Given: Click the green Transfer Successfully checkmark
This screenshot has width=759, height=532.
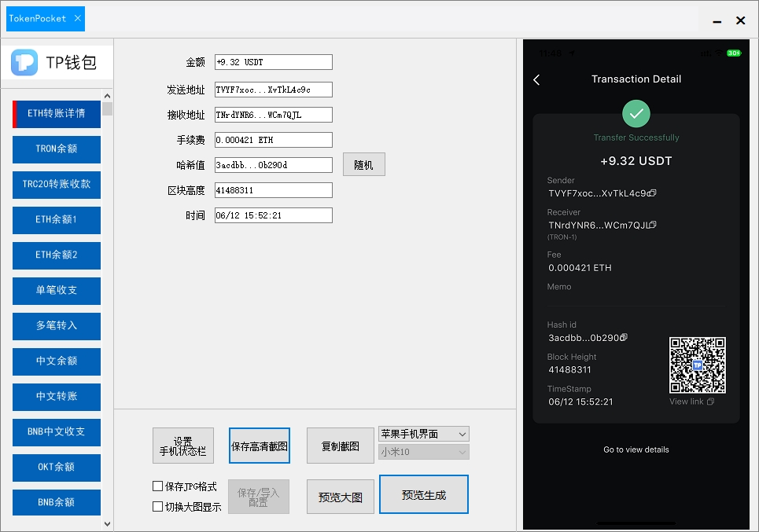Looking at the screenshot, I should pyautogui.click(x=636, y=113).
